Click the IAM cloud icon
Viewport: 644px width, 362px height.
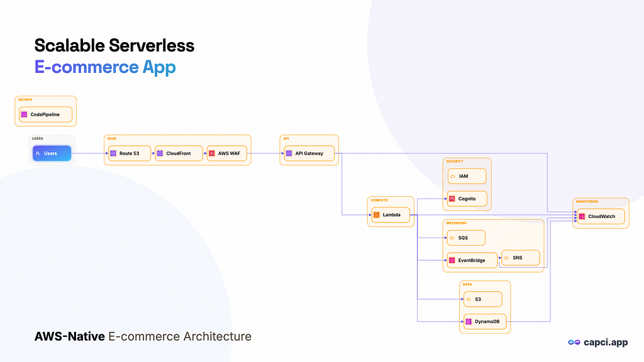(453, 177)
